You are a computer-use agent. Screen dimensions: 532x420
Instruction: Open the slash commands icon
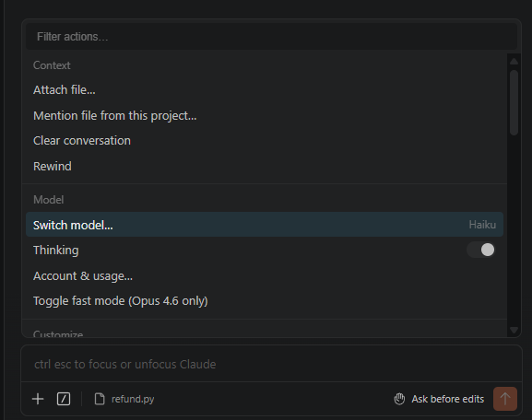[x=64, y=399]
